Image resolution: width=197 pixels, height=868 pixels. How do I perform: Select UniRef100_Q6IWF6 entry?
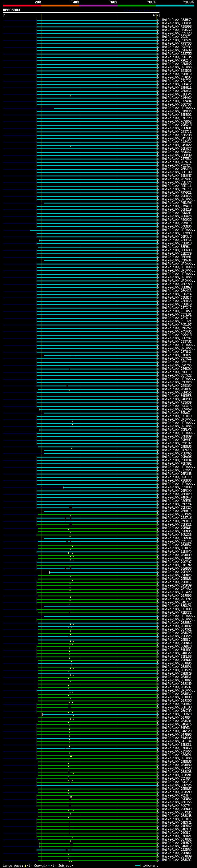(176, 819)
